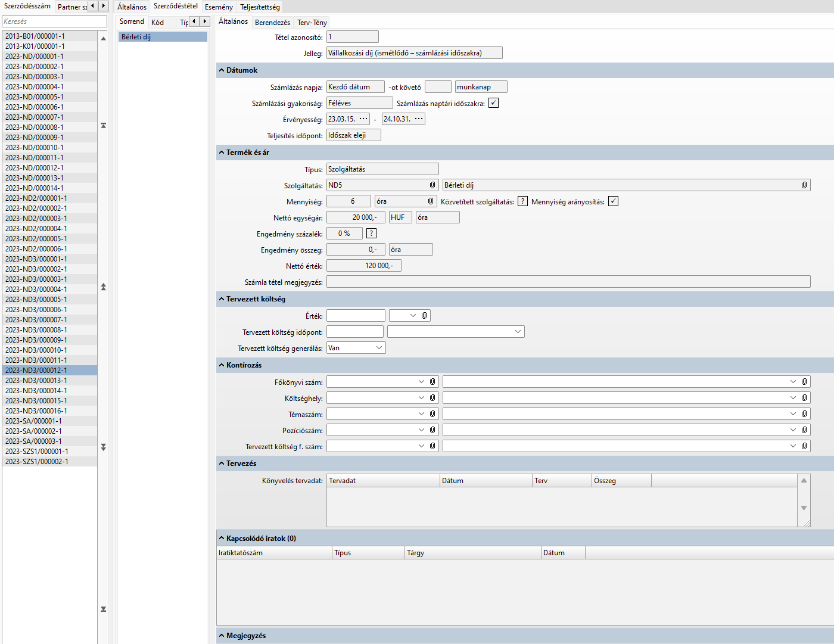Click question mark button beside Engedmény százalék
This screenshot has height=644, width=834.
tap(371, 234)
